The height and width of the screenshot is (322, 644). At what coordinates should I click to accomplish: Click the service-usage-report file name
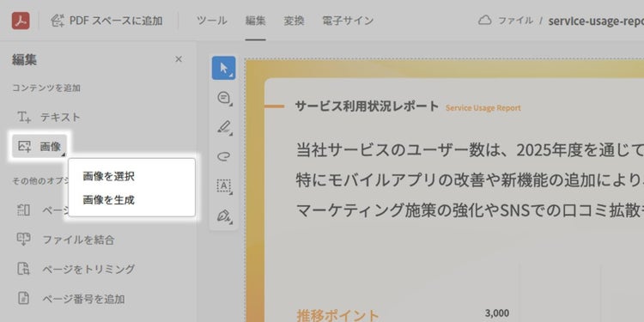tap(596, 21)
